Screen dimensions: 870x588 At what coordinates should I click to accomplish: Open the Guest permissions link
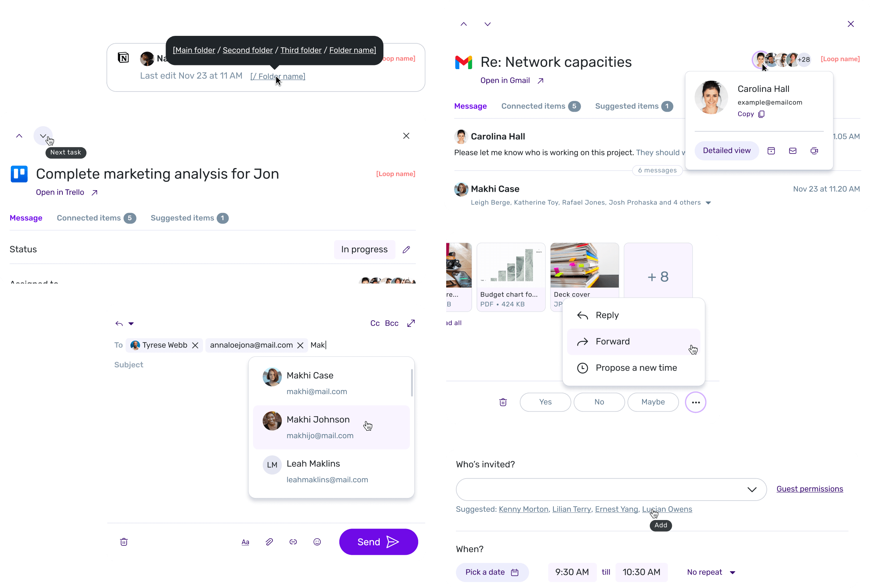pos(809,489)
